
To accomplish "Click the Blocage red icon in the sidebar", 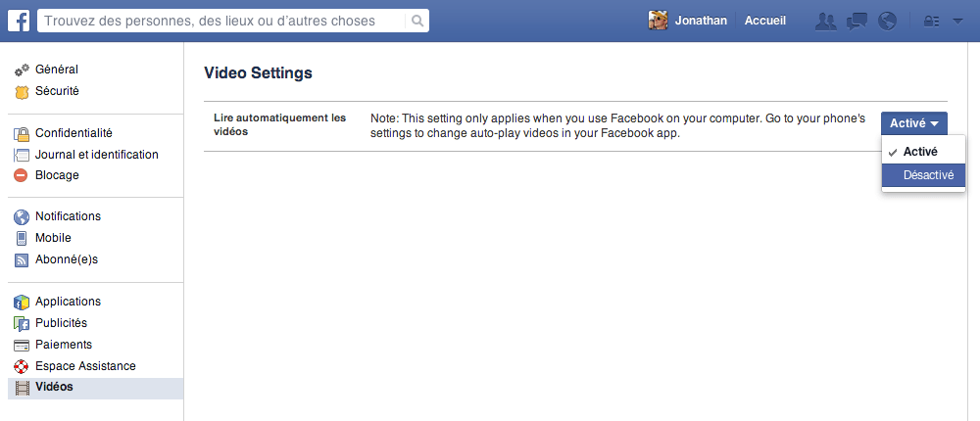I will click(x=22, y=175).
